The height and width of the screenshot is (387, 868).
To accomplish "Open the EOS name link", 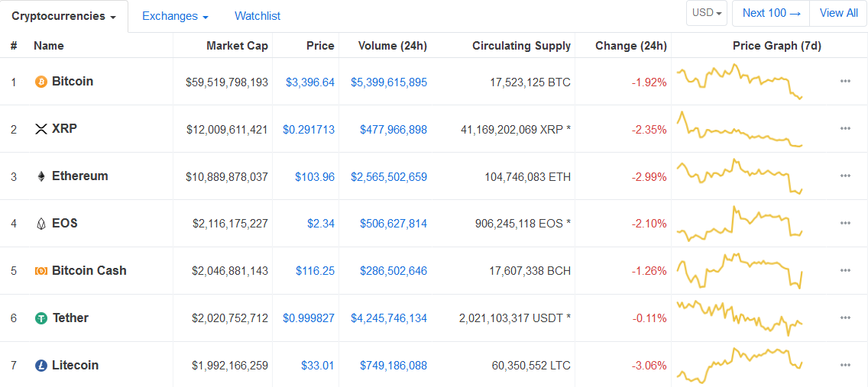I will point(65,224).
